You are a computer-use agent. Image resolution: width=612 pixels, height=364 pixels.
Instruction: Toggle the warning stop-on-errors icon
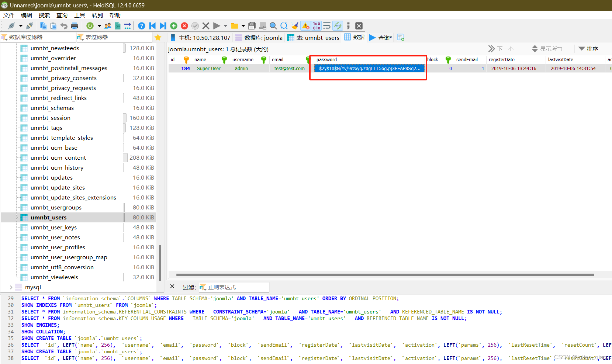point(306,26)
